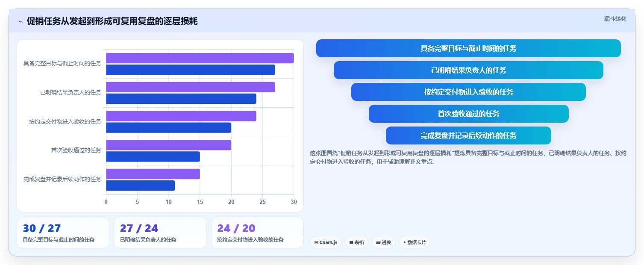
Task: Click y-axis label 具备完整目标与截止时间的任务
Action: (62, 63)
